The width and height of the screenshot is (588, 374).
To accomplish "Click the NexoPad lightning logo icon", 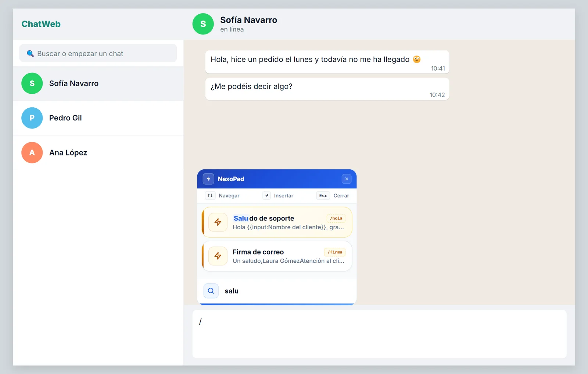I will (208, 179).
